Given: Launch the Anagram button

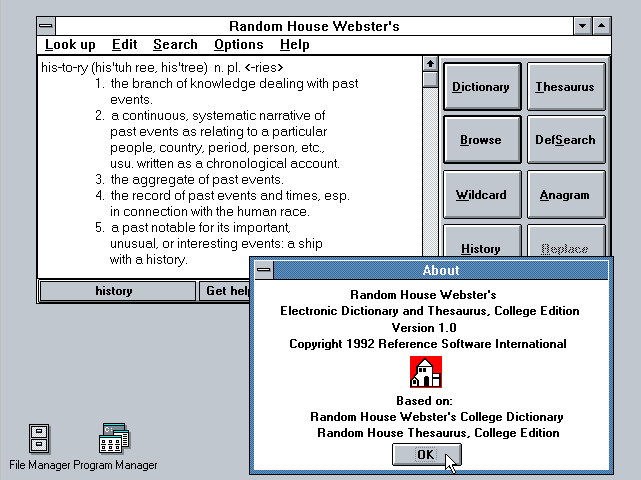Looking at the screenshot, I should coord(566,195).
